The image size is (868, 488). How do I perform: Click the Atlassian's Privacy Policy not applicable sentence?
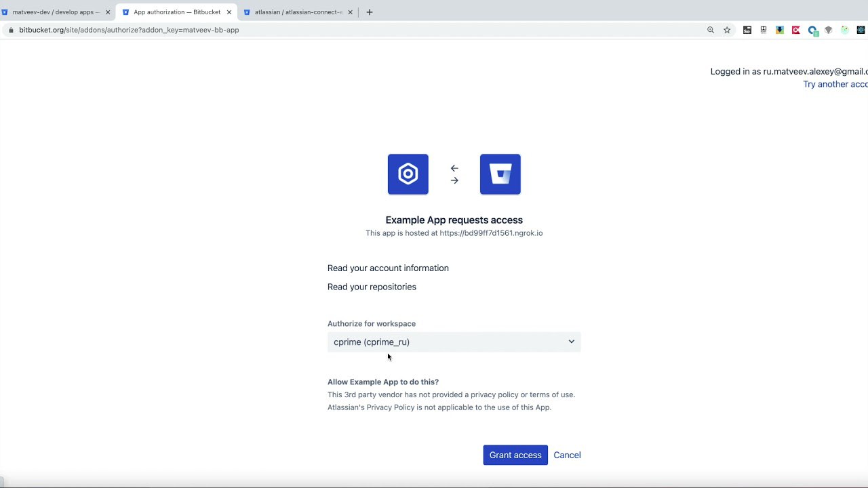tap(439, 407)
